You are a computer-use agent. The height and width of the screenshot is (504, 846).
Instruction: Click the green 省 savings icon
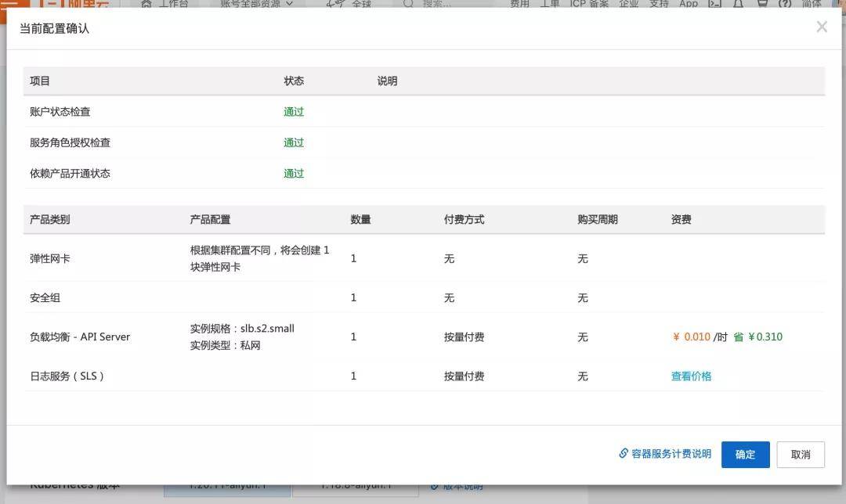(x=738, y=337)
